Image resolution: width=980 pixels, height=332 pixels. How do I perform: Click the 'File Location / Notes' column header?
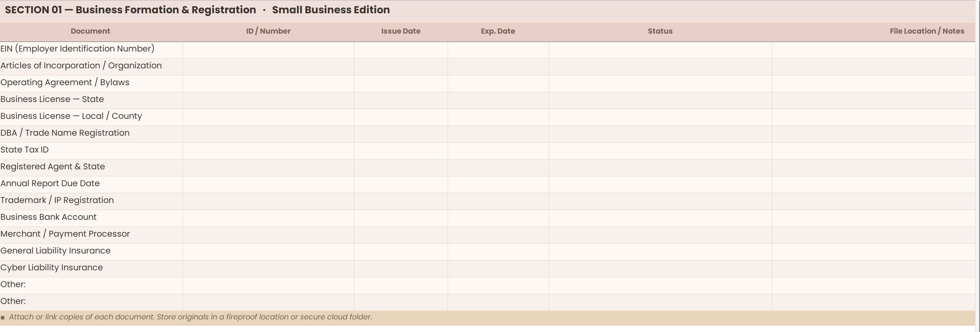click(x=927, y=31)
